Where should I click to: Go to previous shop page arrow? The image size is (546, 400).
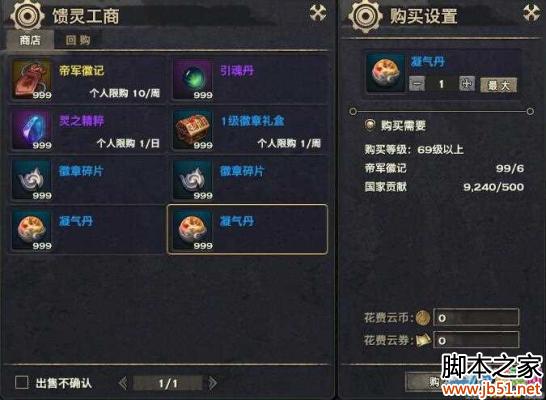coord(123,383)
